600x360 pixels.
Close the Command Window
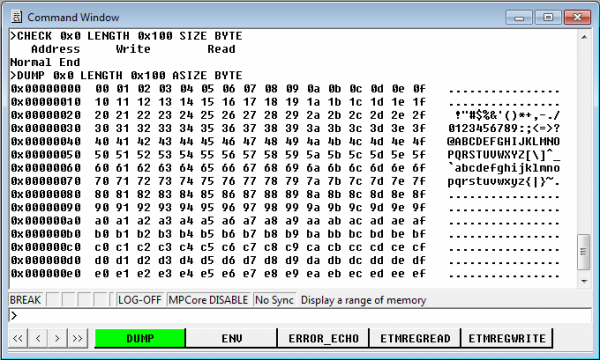[577, 17]
